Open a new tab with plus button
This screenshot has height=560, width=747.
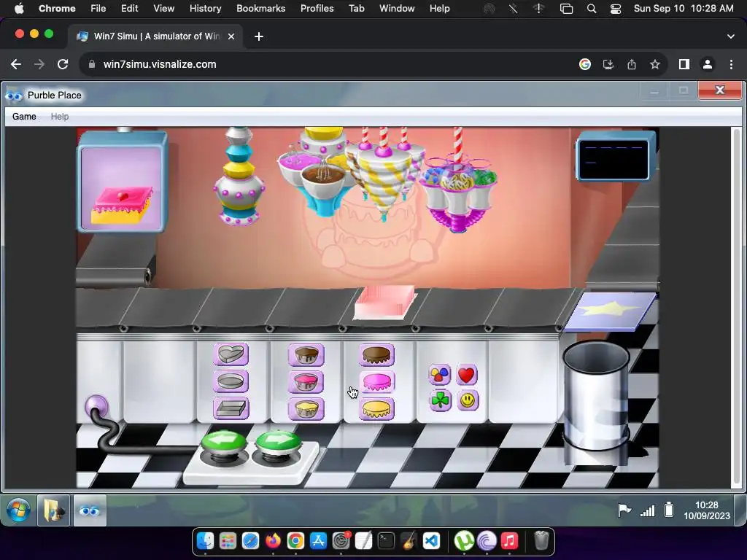[x=259, y=36]
